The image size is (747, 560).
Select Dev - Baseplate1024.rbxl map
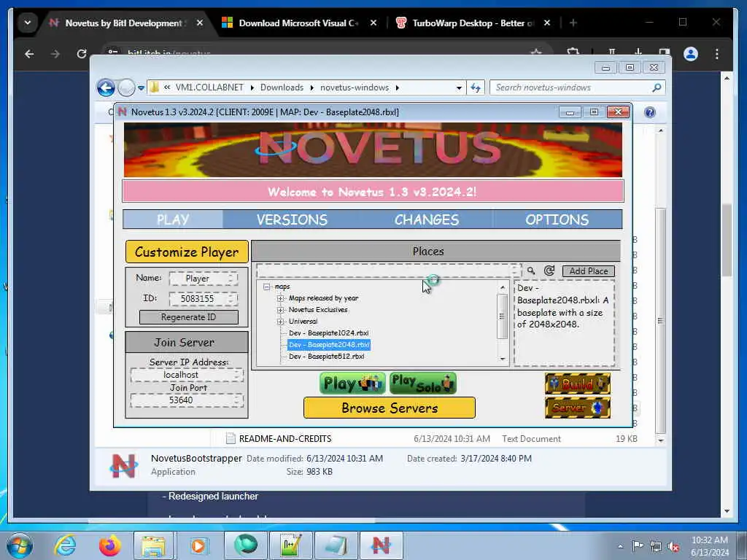pos(329,332)
